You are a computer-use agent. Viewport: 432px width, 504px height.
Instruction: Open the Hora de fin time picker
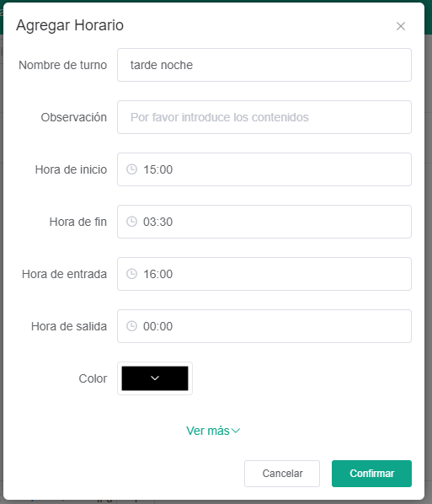click(264, 222)
